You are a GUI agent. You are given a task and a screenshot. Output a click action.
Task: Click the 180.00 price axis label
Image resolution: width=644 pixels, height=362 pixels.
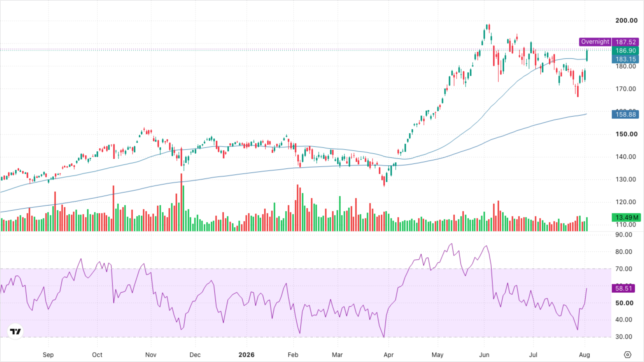[x=626, y=66]
